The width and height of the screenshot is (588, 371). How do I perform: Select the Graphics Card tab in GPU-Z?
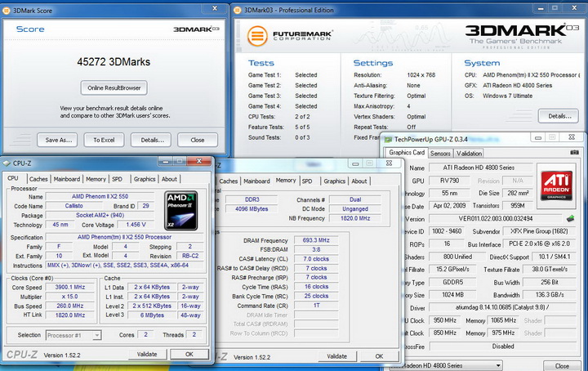pyautogui.click(x=407, y=152)
